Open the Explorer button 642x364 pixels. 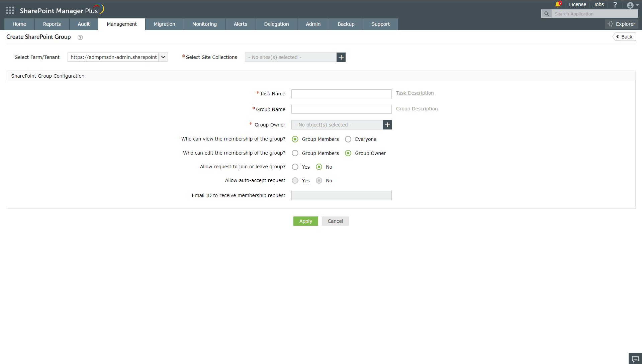point(622,24)
